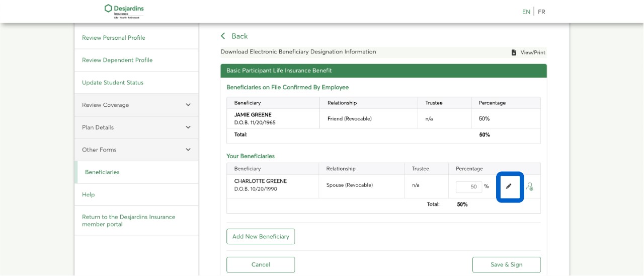Click the pencil edit icon for Charlotte Greene

(509, 186)
